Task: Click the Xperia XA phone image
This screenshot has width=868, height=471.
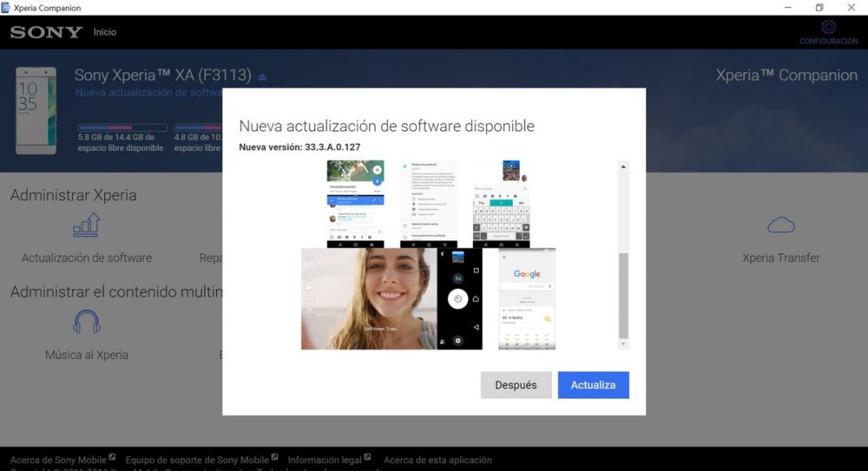Action: tap(36, 110)
